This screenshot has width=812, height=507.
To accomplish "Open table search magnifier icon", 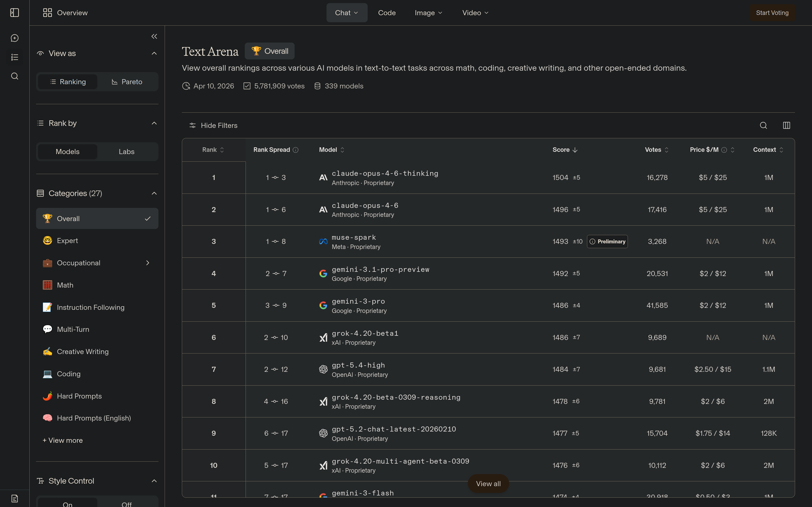I will [763, 125].
